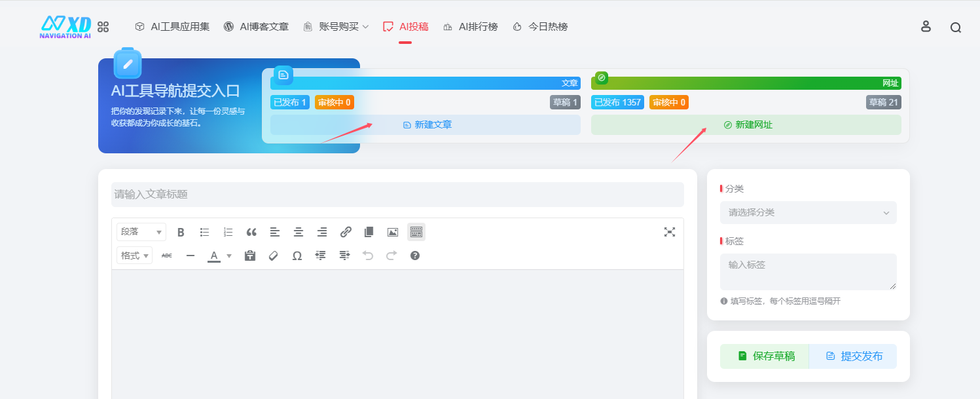Toggle the bulleted list formatting
This screenshot has height=399, width=980.
pyautogui.click(x=204, y=231)
